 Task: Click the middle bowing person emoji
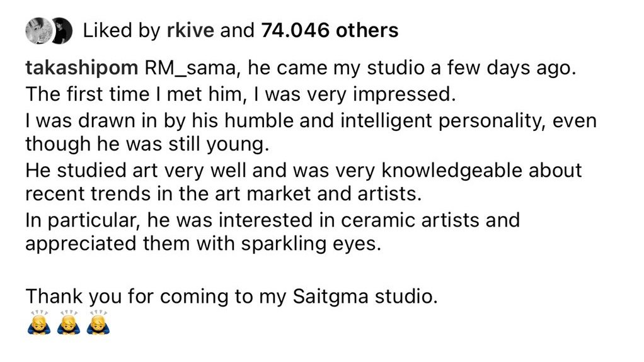[68, 322]
